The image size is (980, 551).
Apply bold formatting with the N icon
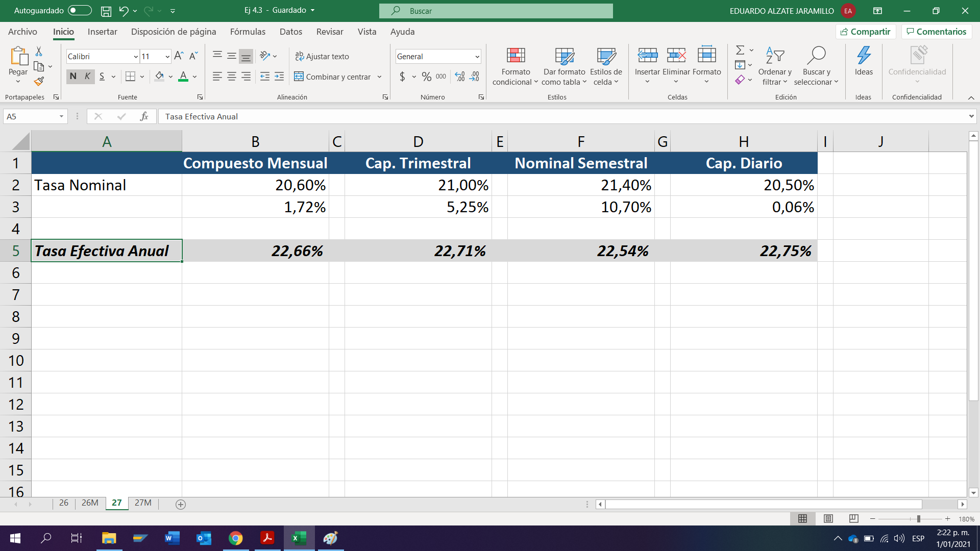[x=72, y=76]
